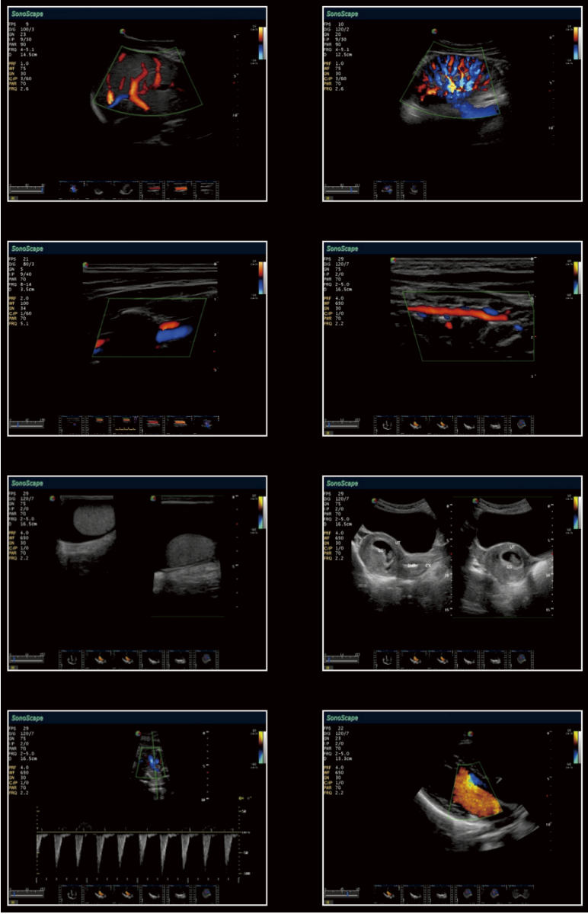Click cine progress bar under spectral Doppler panel
Screen dimensions: 588x914
25,890
